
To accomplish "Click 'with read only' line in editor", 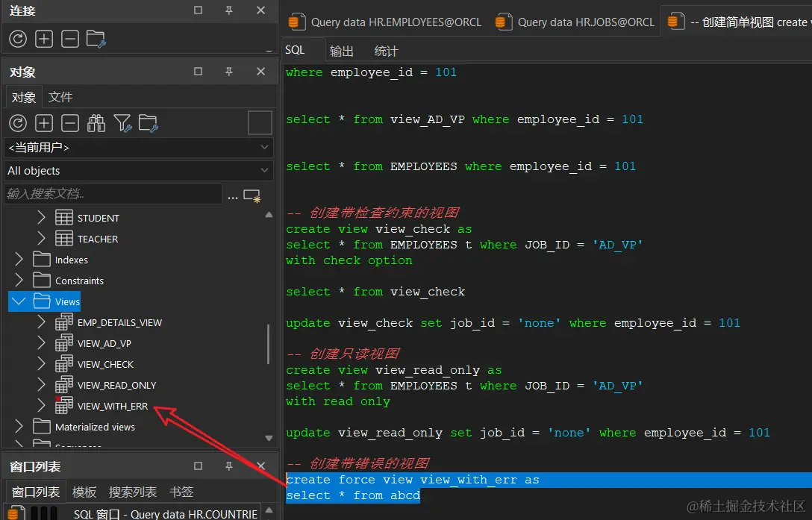I will [337, 401].
